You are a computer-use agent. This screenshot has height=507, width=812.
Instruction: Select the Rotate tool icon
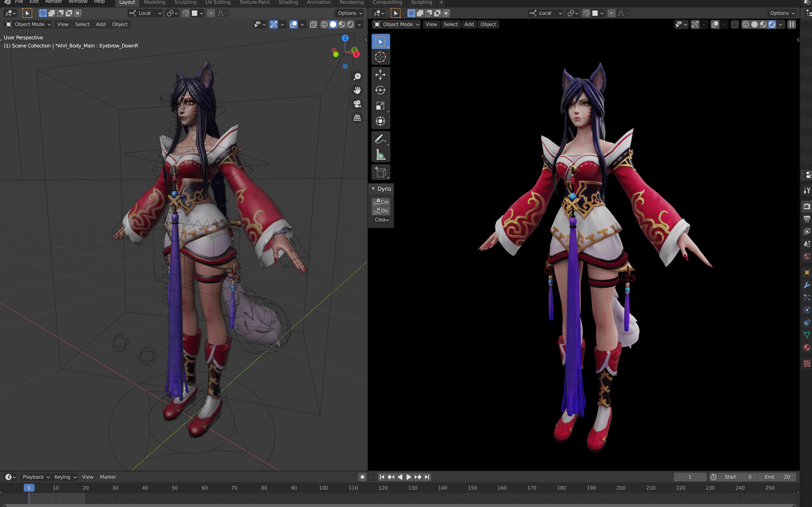(380, 90)
